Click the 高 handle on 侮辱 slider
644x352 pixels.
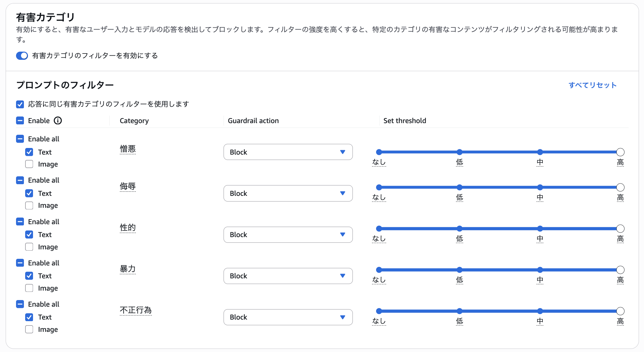point(620,187)
